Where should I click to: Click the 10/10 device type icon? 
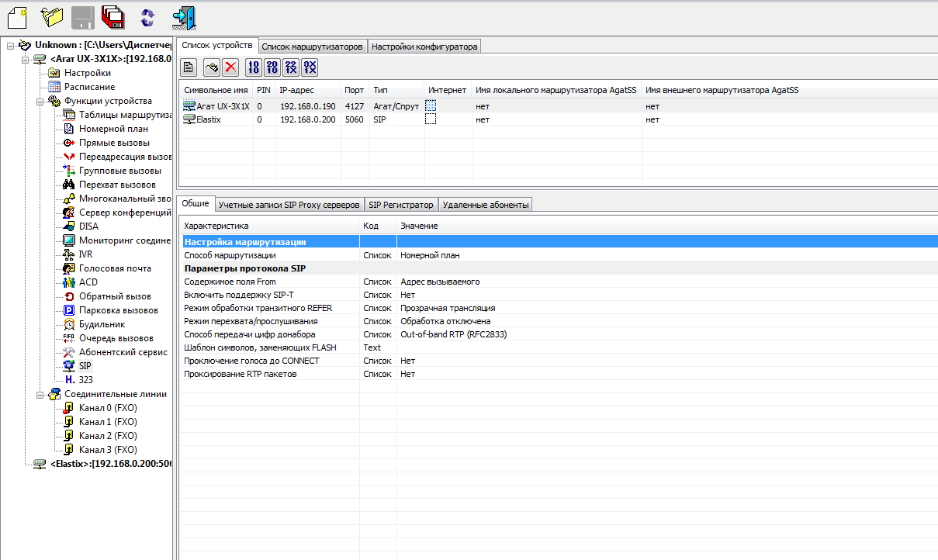point(253,67)
